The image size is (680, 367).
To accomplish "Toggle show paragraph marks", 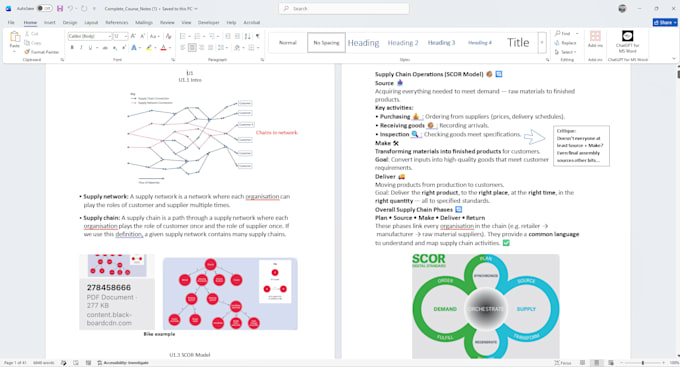I will [258, 36].
